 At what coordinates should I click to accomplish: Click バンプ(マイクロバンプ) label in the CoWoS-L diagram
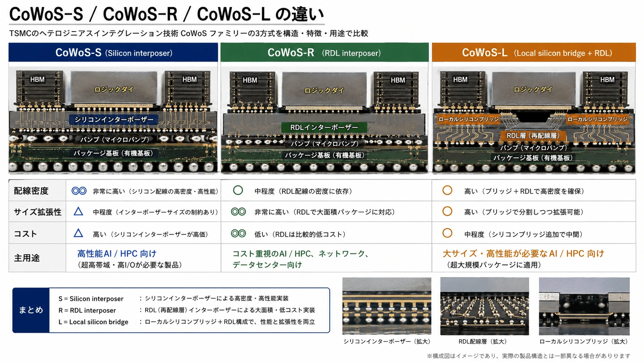[533, 148]
